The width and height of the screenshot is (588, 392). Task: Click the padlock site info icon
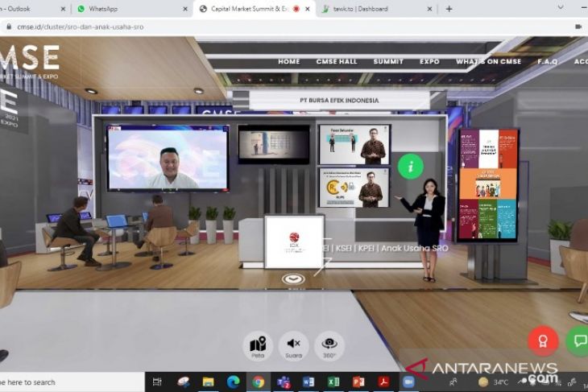(x=9, y=27)
